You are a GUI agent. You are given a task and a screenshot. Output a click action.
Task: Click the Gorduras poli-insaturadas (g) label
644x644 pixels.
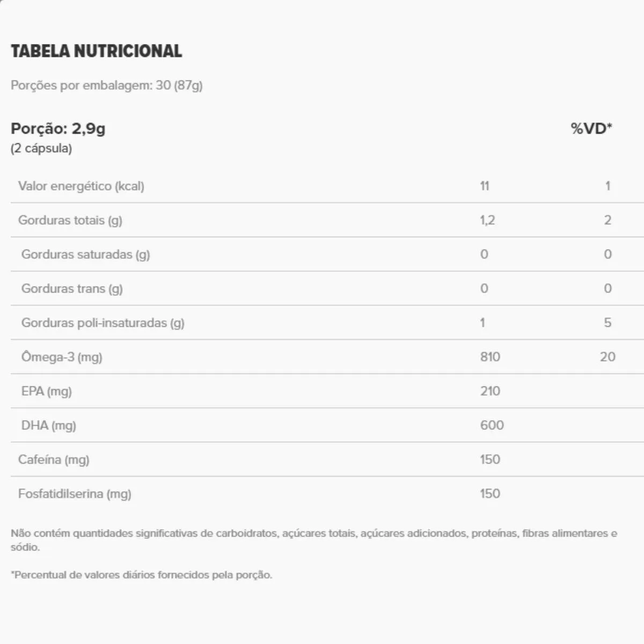click(x=103, y=323)
